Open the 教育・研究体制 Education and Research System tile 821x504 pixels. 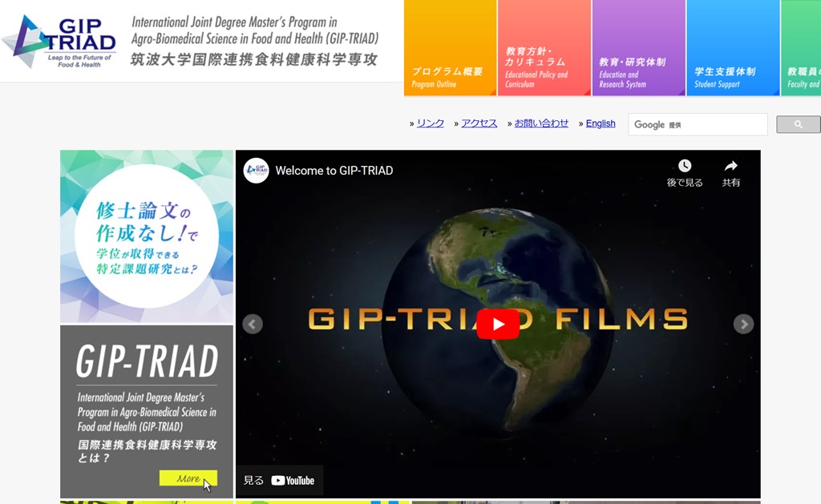638,47
